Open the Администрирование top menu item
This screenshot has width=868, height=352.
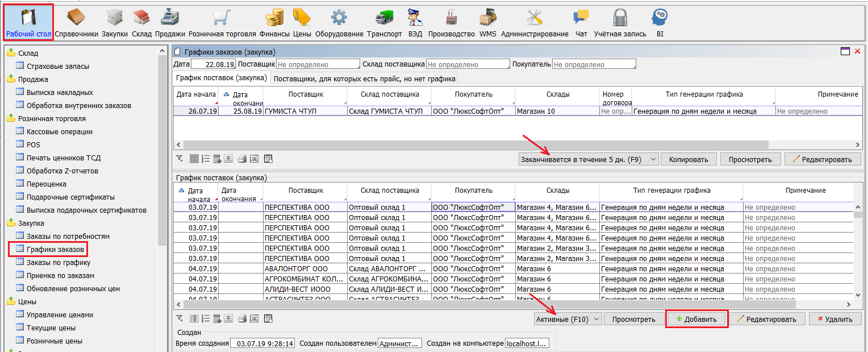[x=535, y=23]
